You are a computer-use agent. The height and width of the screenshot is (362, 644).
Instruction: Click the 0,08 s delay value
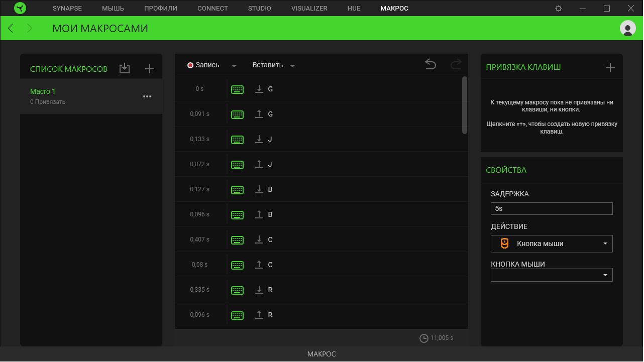coord(199,265)
